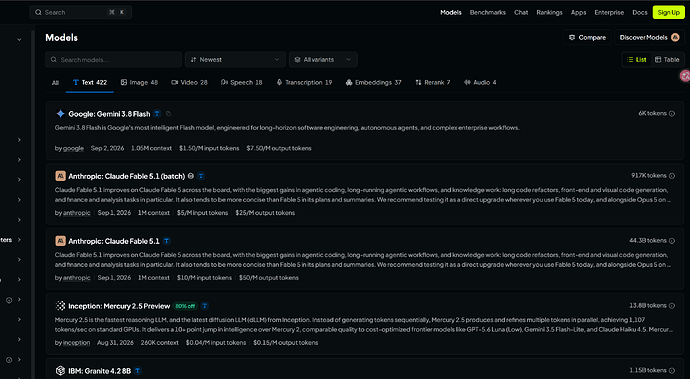The height and width of the screenshot is (379, 690).
Task: Click the '260K context' text
Action: pos(160,343)
